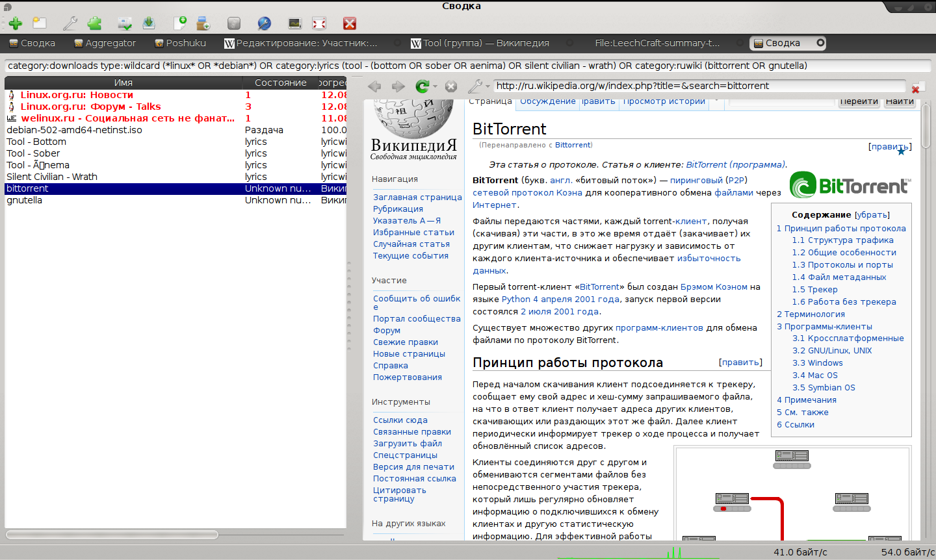Click the download arrow tray icon
The width and height of the screenshot is (936, 560).
point(149,23)
